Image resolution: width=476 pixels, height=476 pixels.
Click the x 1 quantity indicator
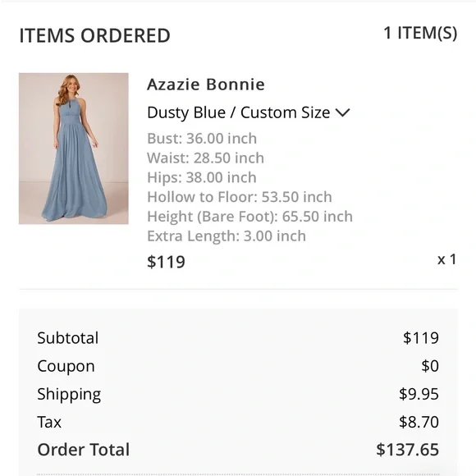point(446,259)
